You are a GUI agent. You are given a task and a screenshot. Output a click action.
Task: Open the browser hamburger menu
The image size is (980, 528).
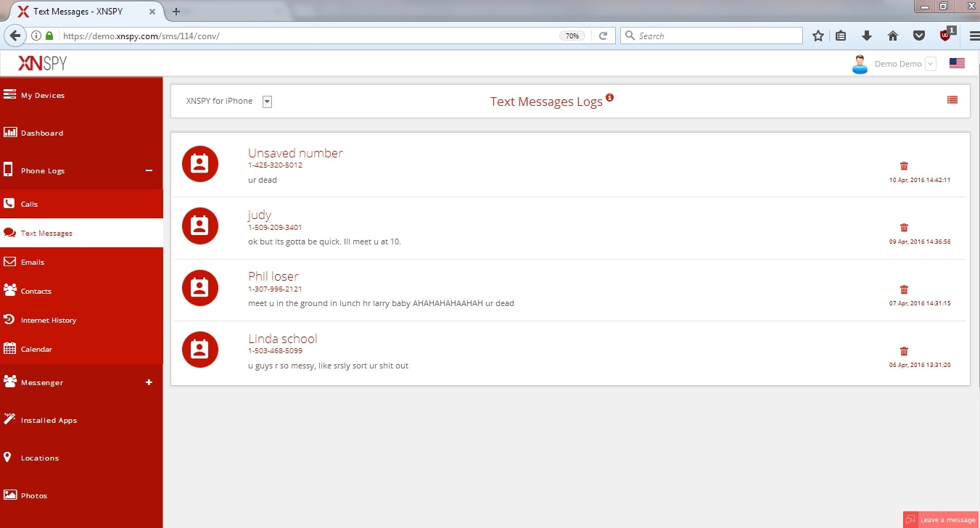coord(974,36)
